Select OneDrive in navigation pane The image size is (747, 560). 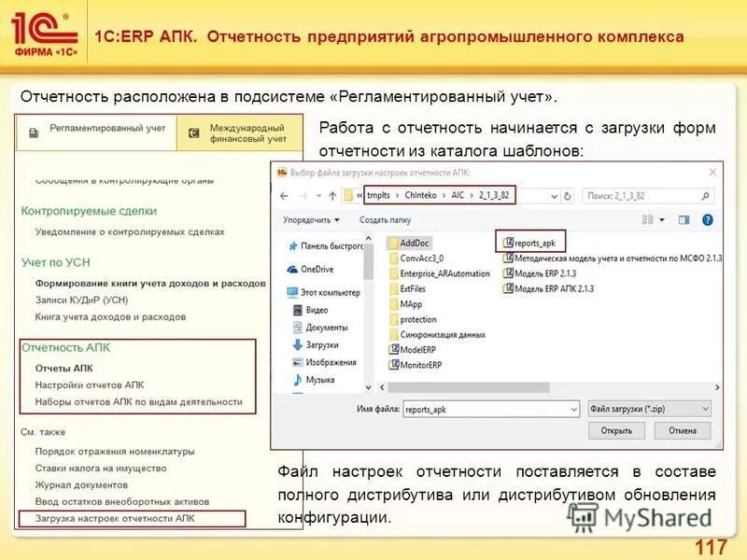(310, 269)
